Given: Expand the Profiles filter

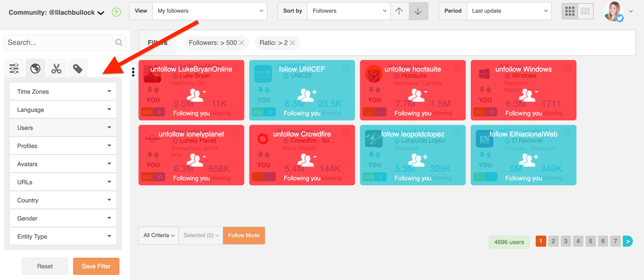Looking at the screenshot, I should click(63, 146).
